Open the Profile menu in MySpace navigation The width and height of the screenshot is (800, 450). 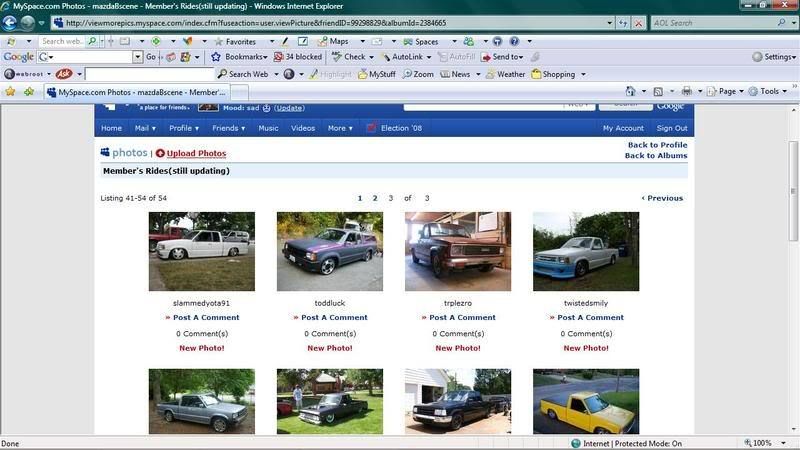coord(183,128)
